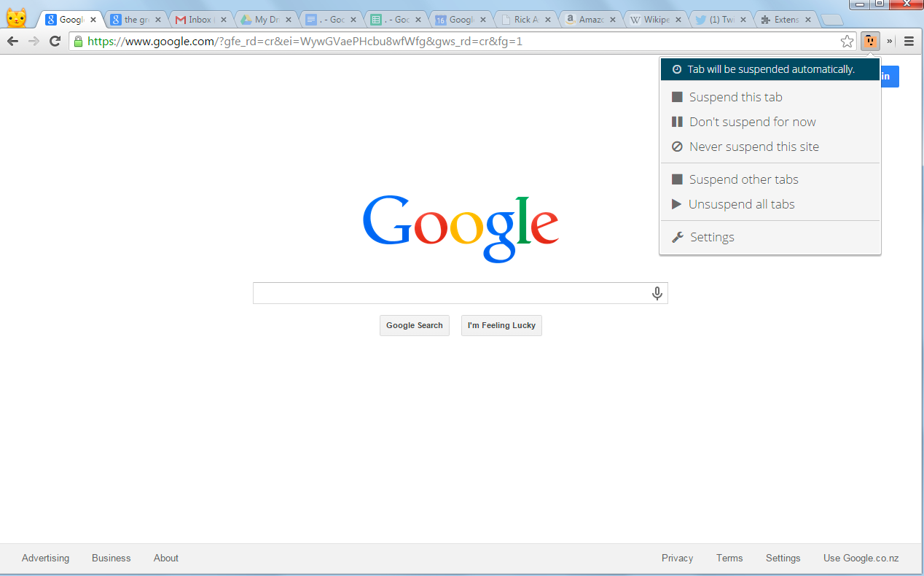This screenshot has height=576, width=924.
Task: Click the I'm Feeling Lucky button
Action: point(501,325)
